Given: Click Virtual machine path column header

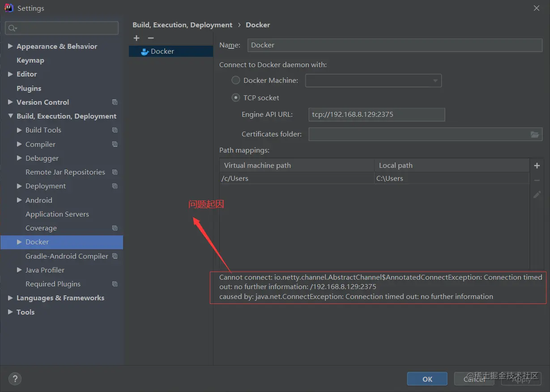Looking at the screenshot, I should click(x=297, y=165).
